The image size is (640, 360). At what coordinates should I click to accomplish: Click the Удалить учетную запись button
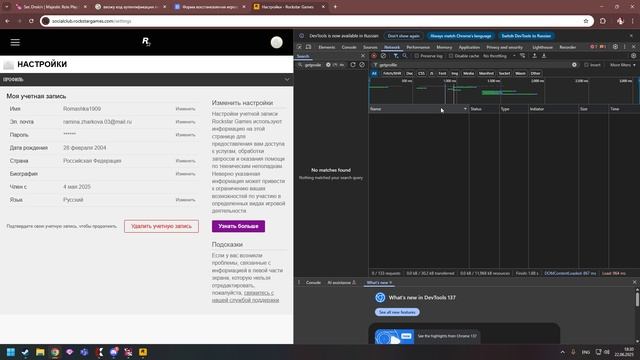(161, 226)
